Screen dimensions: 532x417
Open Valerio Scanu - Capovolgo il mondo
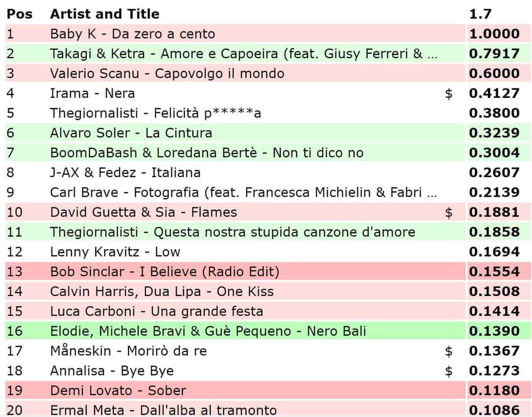tap(167, 74)
